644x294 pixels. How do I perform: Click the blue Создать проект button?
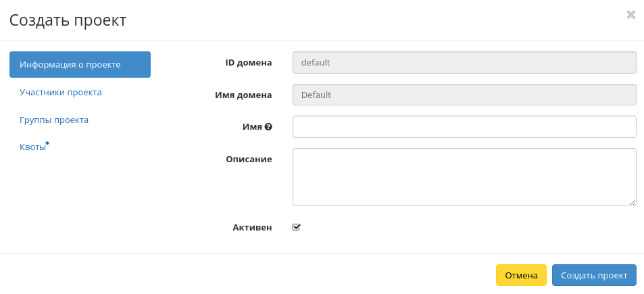point(594,275)
